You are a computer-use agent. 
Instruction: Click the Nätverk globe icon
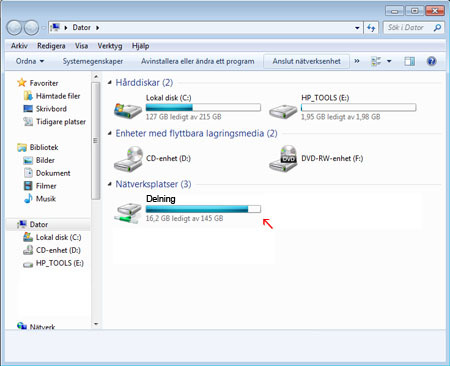(22, 326)
